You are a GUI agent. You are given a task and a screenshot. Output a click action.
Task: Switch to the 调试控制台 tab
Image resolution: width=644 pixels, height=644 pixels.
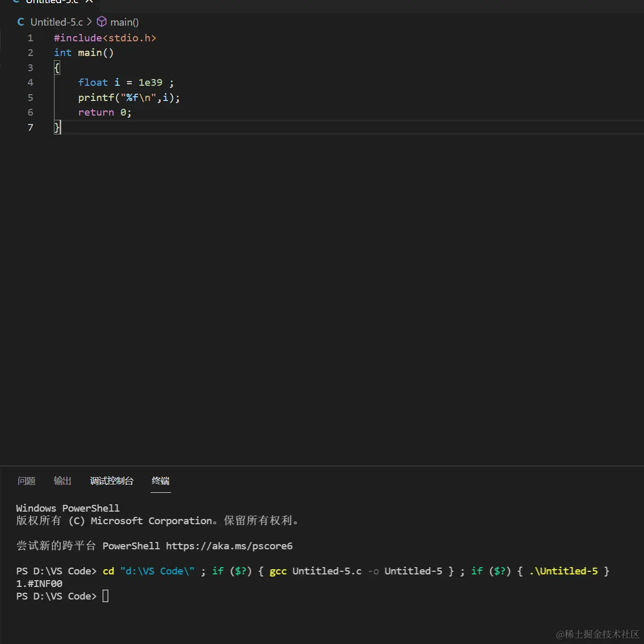click(x=112, y=481)
